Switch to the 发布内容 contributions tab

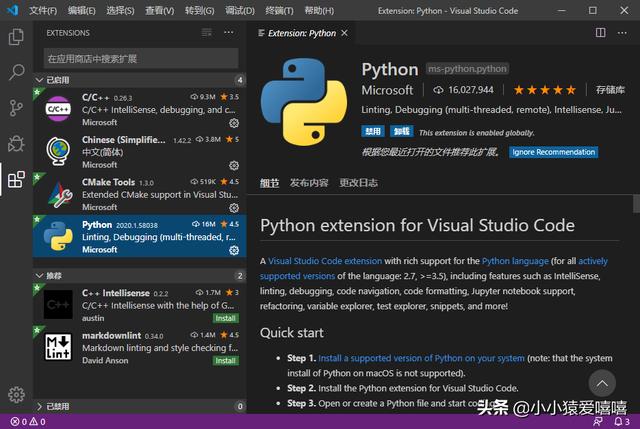coord(309,183)
